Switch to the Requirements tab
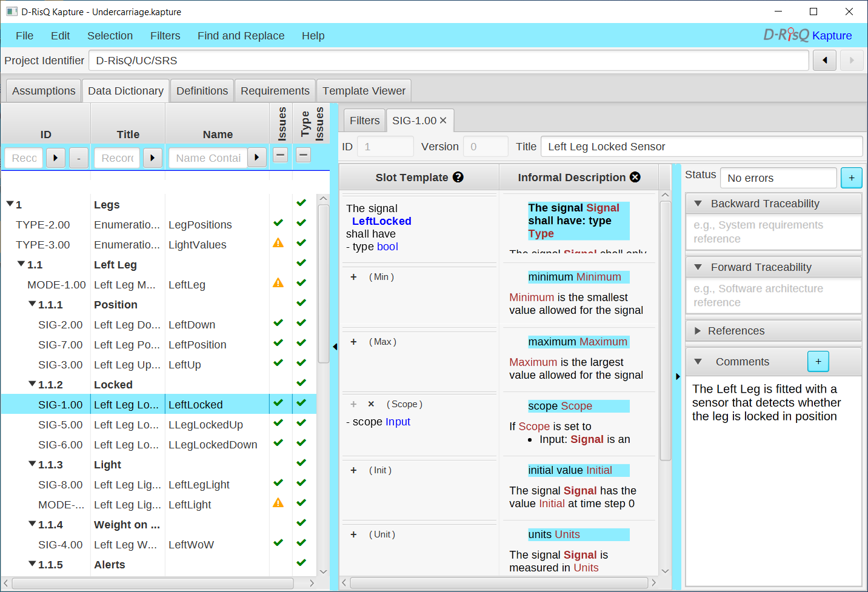 [x=275, y=91]
